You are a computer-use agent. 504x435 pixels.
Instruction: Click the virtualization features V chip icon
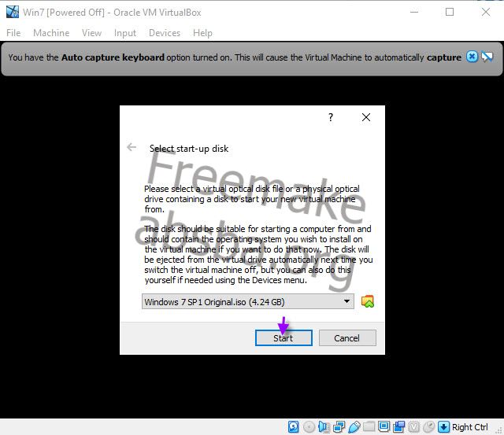[414, 426]
